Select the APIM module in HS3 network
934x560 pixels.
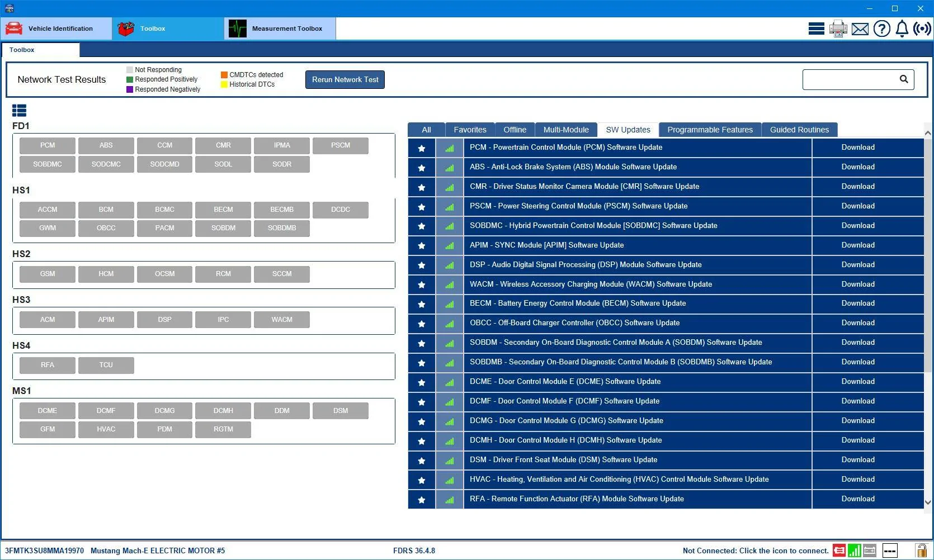click(106, 320)
